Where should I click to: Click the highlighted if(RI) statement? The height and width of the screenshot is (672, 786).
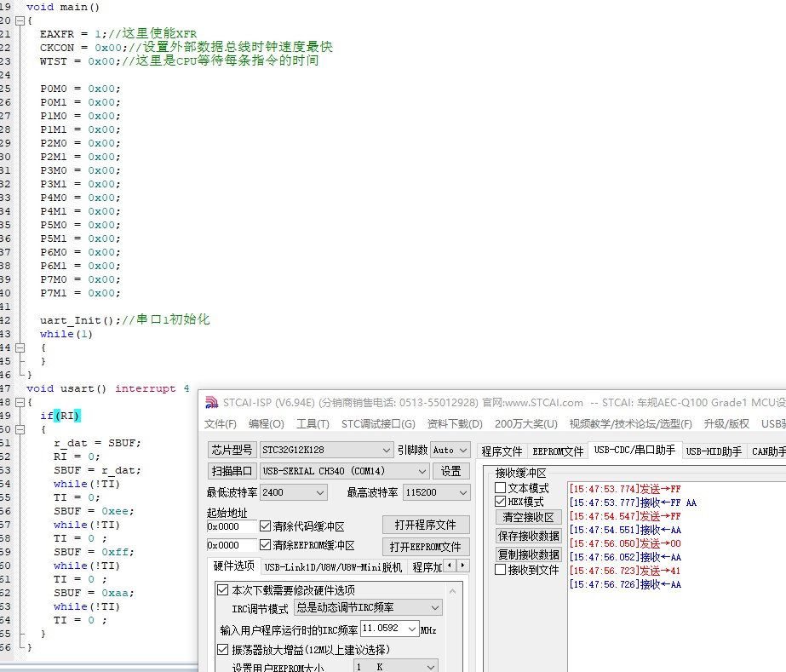(60, 416)
